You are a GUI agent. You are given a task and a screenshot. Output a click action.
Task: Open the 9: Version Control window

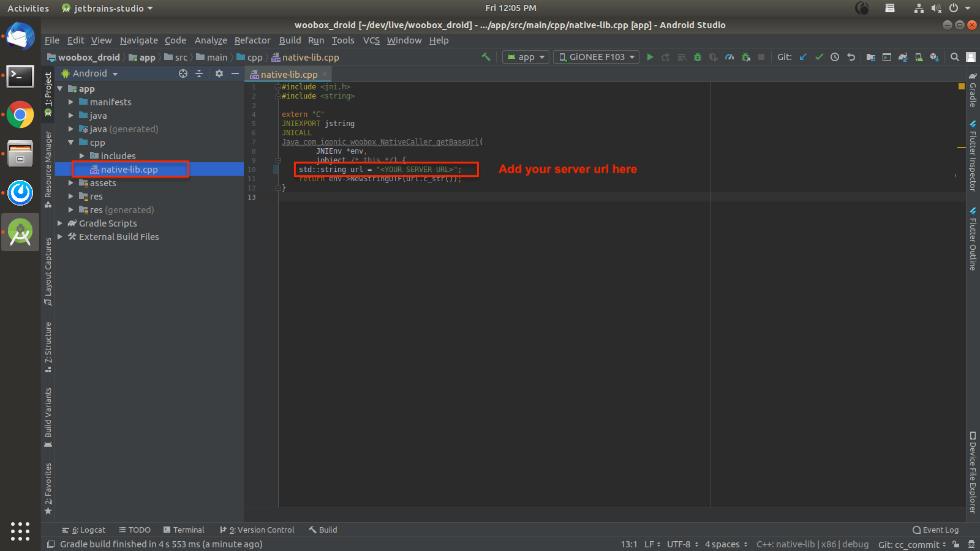257,530
